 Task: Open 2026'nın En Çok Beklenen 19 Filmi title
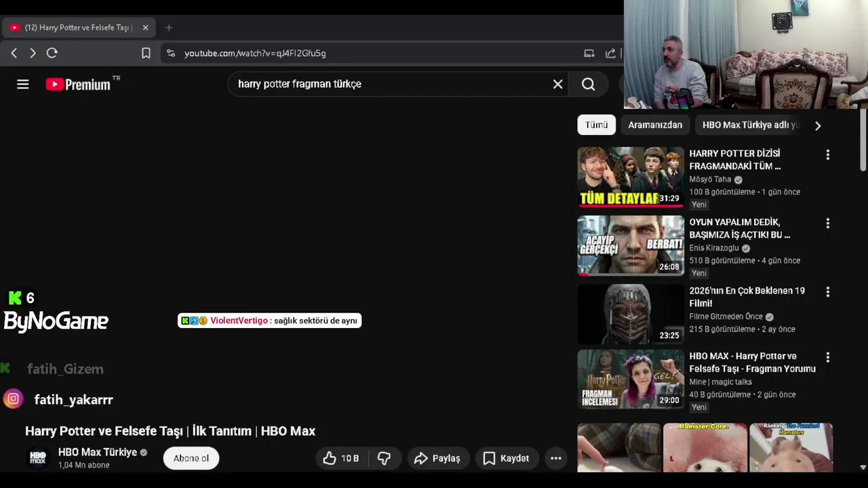[747, 297]
